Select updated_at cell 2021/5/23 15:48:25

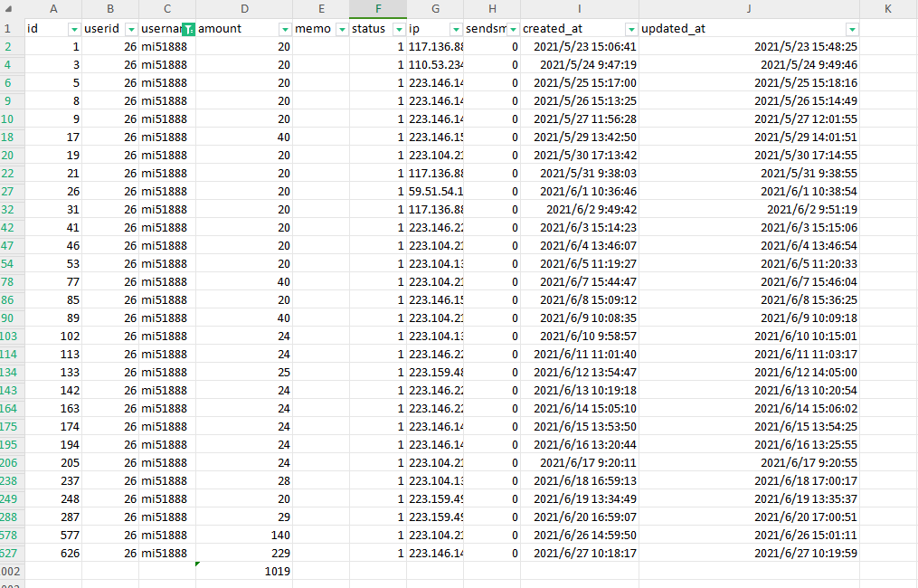point(749,47)
